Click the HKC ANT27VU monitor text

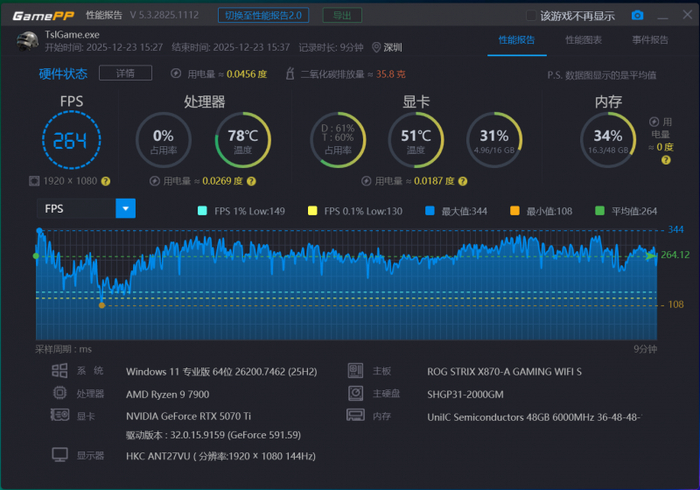click(x=221, y=456)
